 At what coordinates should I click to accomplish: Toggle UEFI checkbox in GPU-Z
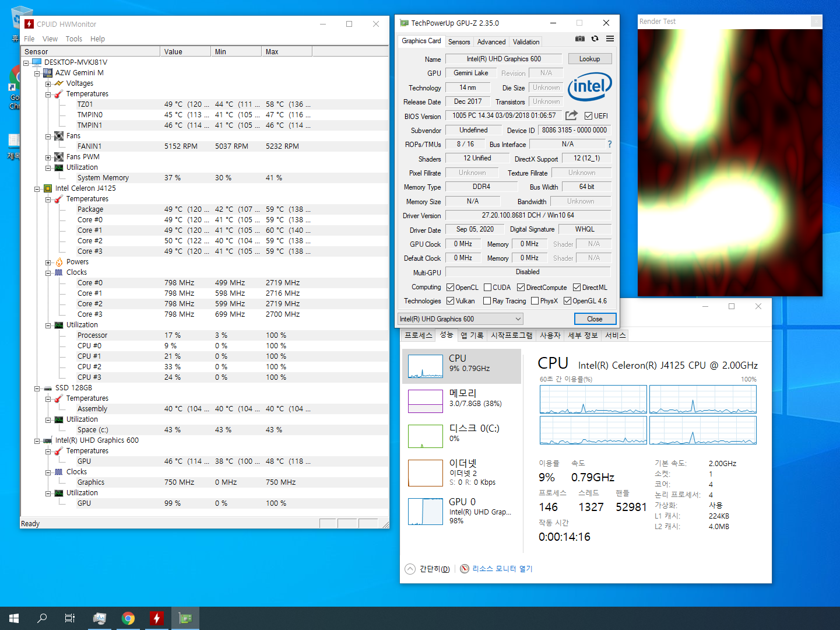pos(588,116)
